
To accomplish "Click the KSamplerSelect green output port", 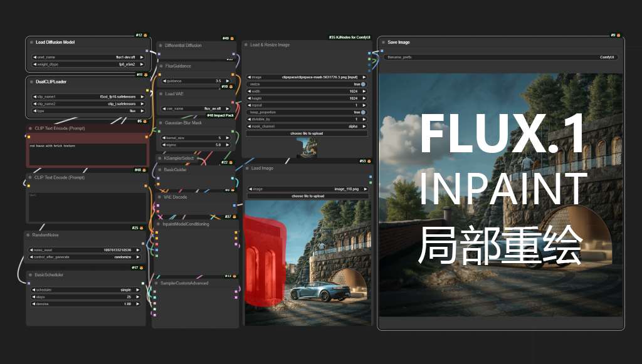I will (198, 159).
